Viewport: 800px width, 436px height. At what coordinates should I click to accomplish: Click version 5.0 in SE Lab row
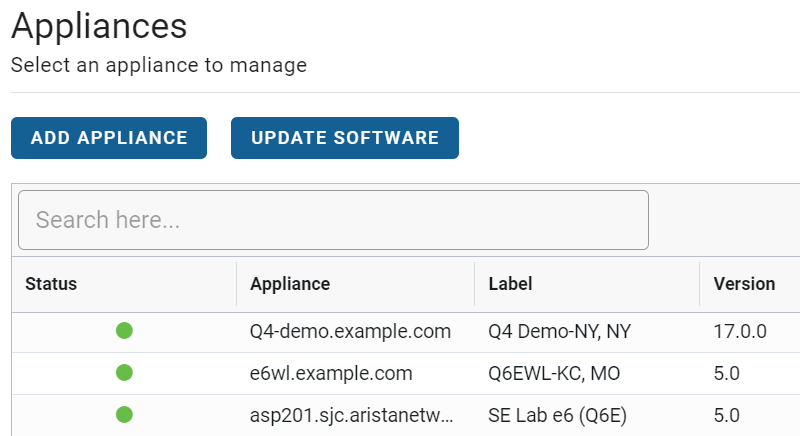coord(727,415)
